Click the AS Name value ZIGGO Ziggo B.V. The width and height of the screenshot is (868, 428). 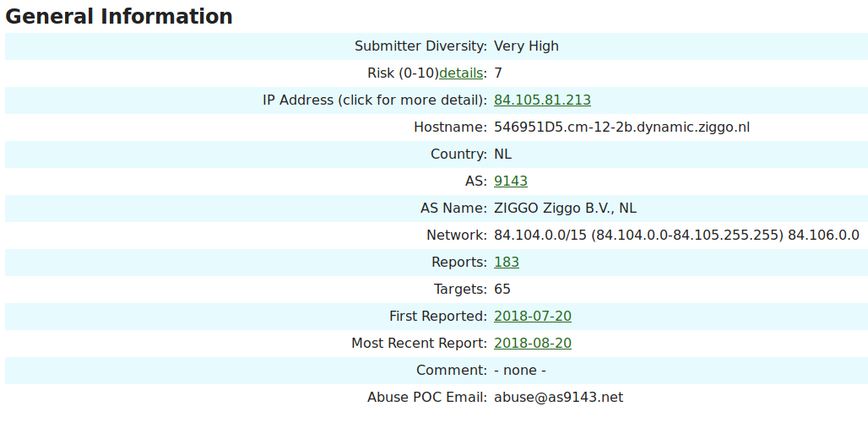pyautogui.click(x=565, y=209)
